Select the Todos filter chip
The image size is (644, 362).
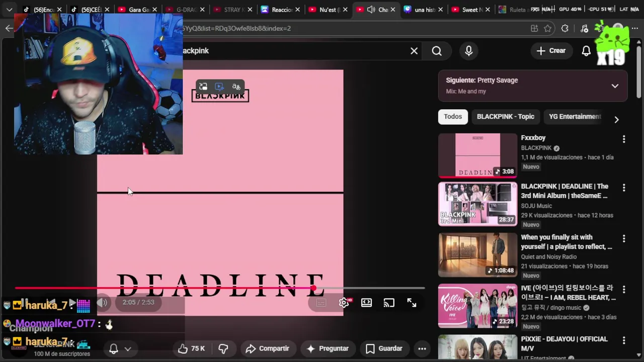(453, 117)
